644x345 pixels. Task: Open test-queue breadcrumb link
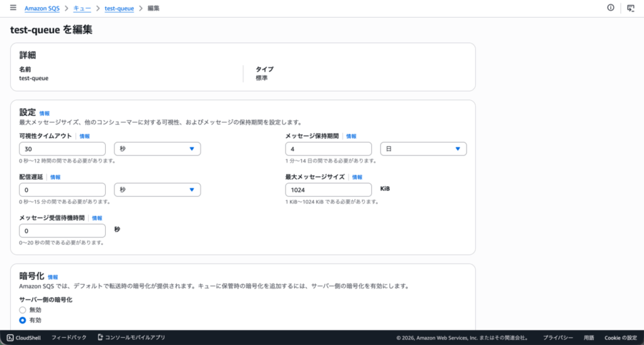coord(119,8)
